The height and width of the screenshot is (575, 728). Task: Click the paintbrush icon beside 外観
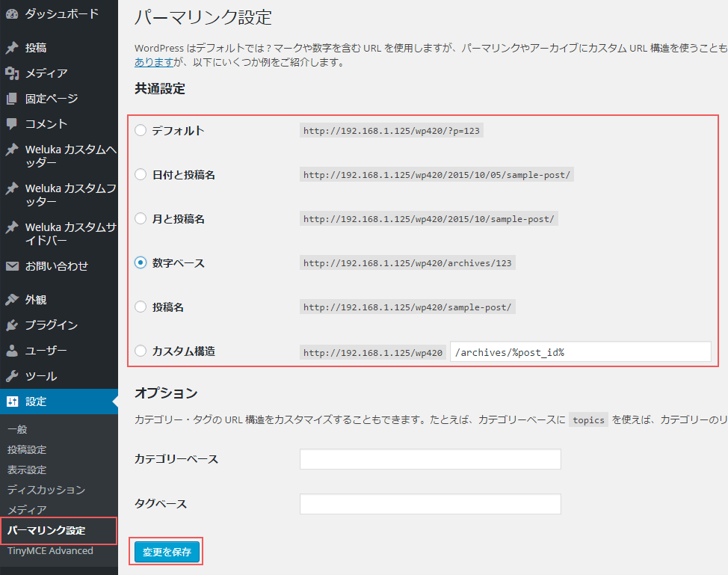pyautogui.click(x=12, y=300)
